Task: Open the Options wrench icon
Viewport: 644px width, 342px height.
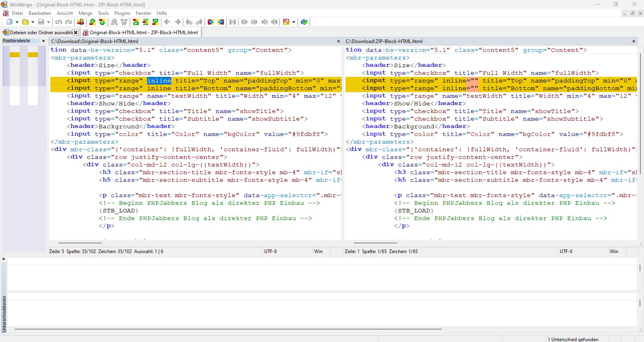Action: (286, 22)
